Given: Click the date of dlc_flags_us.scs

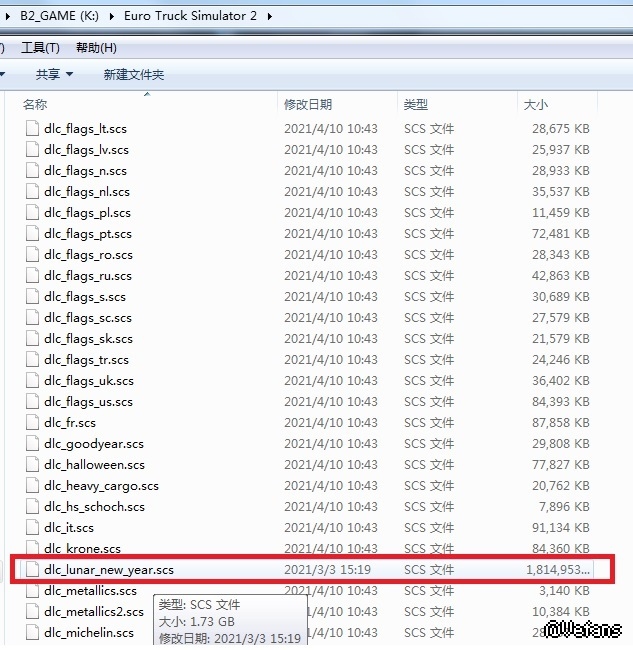Looking at the screenshot, I should tap(331, 402).
